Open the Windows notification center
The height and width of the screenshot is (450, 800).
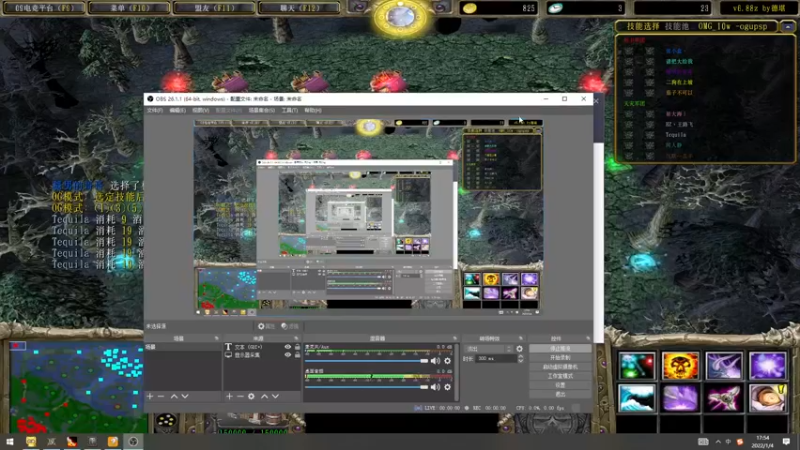click(x=787, y=441)
